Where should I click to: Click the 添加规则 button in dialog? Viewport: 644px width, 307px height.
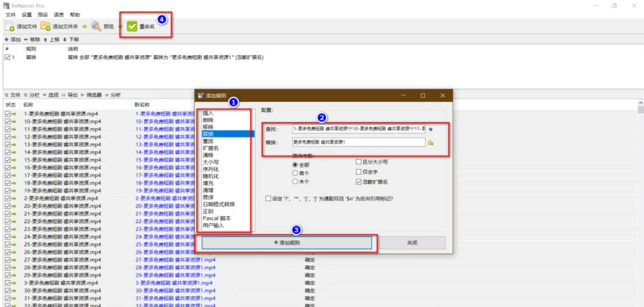287,242
